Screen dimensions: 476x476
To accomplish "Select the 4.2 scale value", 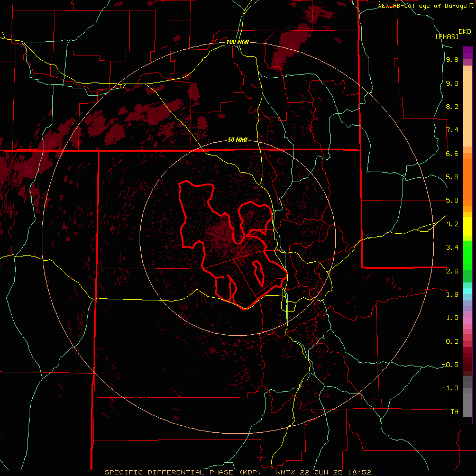I will click(452, 224).
